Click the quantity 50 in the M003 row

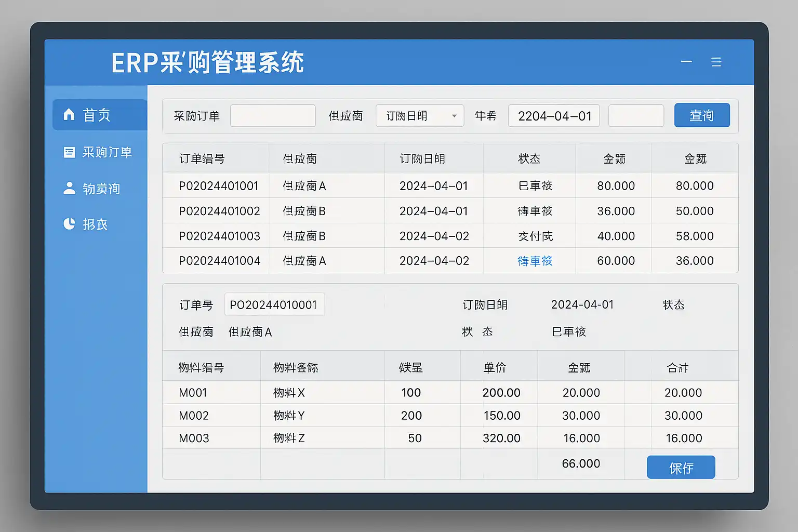click(415, 438)
